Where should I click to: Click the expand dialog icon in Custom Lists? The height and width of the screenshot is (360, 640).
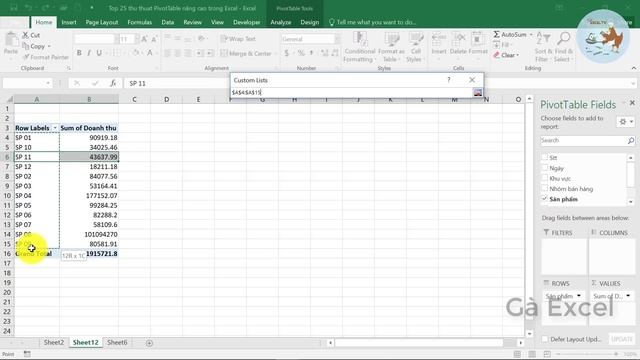pyautogui.click(x=478, y=93)
